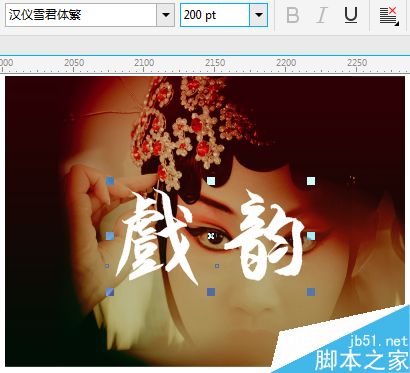
Task: Click the top-right selection handle of the text
Action: tap(311, 181)
